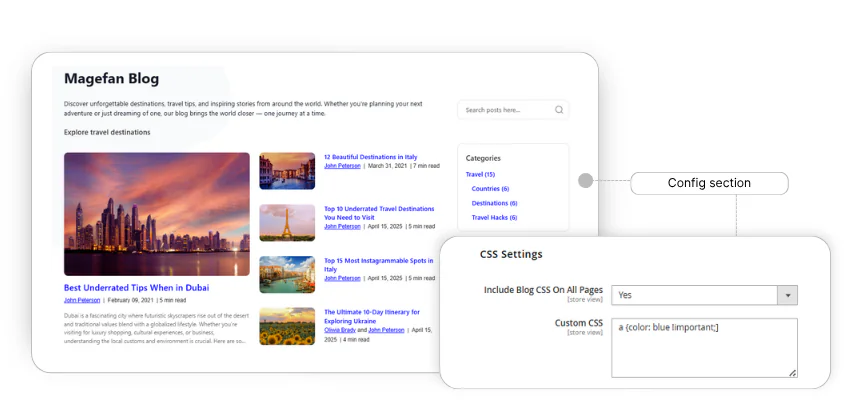Screen dimensions: 850x420
Task: Click the sunflower field thumbnail
Action: [287, 326]
